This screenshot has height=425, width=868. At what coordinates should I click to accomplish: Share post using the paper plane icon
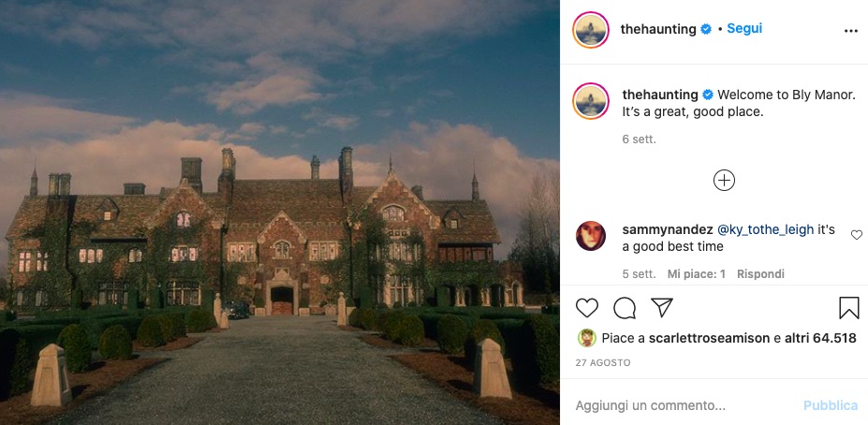661,308
